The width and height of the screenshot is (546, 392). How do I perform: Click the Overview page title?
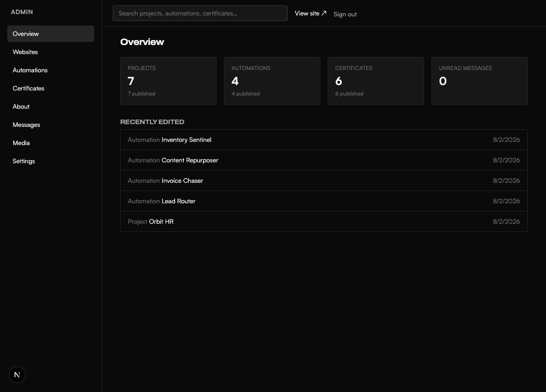142,42
